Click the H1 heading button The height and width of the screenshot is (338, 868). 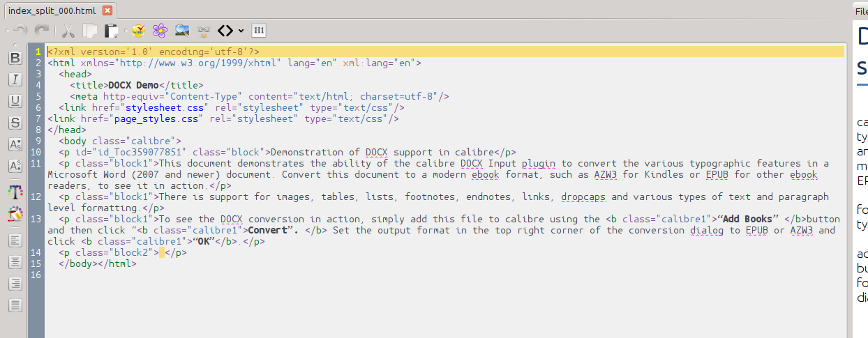tap(259, 31)
